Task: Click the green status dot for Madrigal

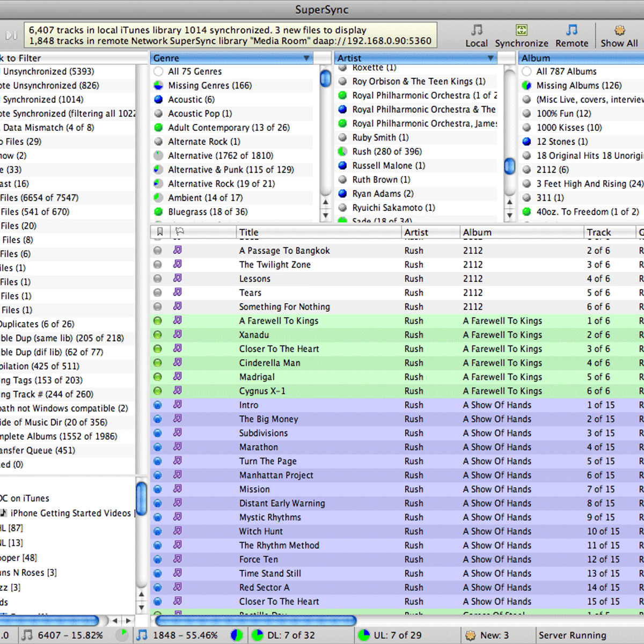Action: [x=157, y=377]
